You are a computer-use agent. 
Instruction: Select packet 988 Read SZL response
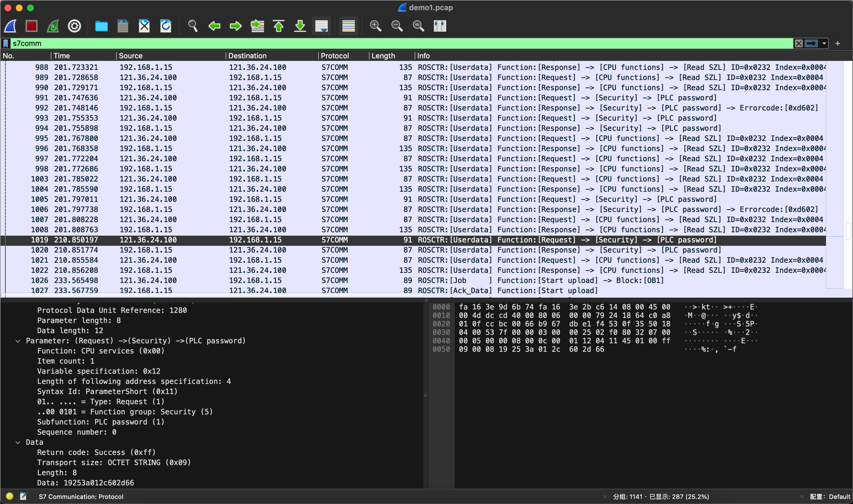pos(413,68)
